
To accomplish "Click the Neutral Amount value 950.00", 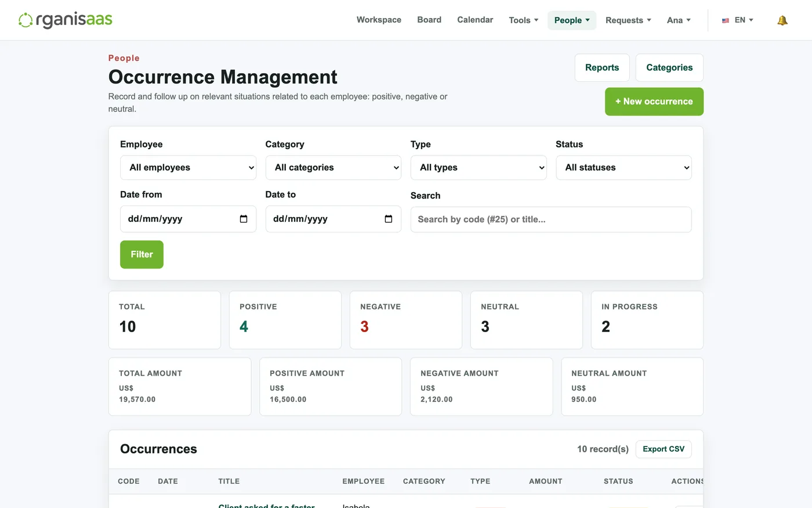I will pos(584,399).
